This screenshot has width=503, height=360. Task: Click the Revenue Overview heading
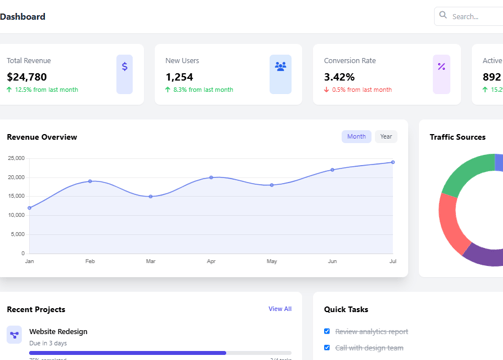pyautogui.click(x=42, y=137)
